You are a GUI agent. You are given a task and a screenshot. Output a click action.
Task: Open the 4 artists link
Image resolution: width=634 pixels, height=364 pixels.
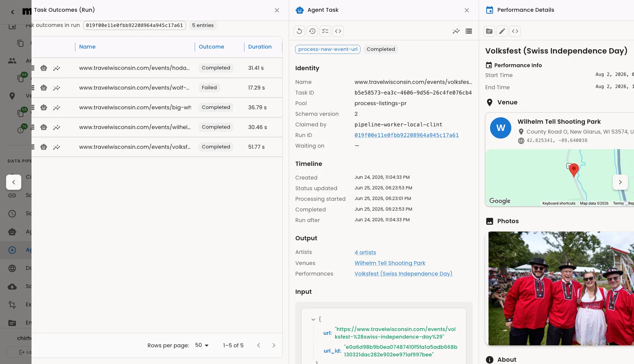coord(365,252)
